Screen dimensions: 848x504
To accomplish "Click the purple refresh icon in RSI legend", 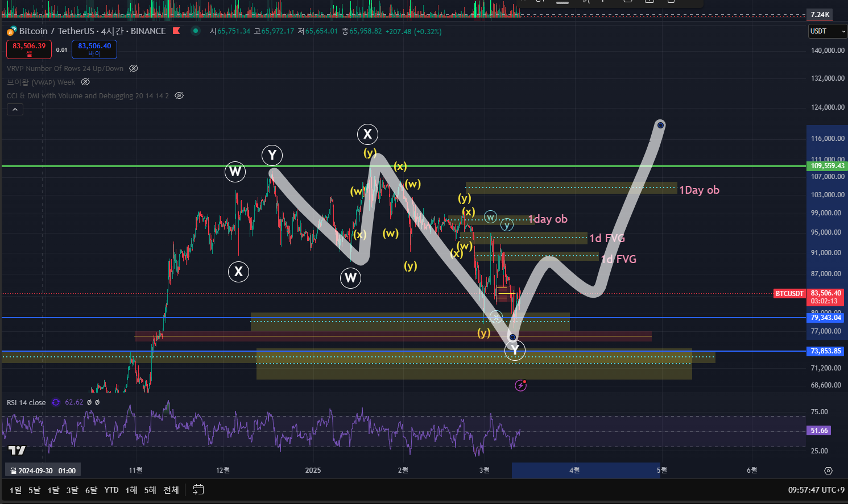I will (x=56, y=402).
